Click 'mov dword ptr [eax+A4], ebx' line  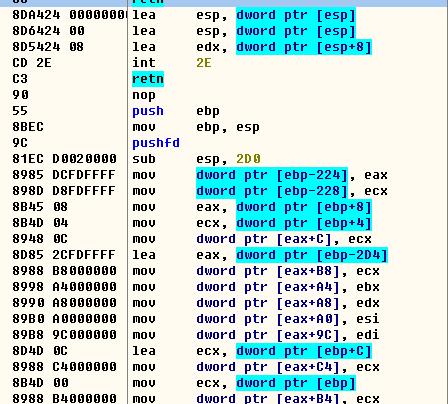(224, 287)
